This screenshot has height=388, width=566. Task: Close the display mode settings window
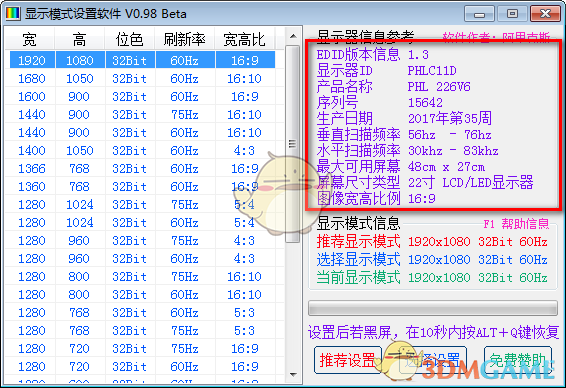545,14
